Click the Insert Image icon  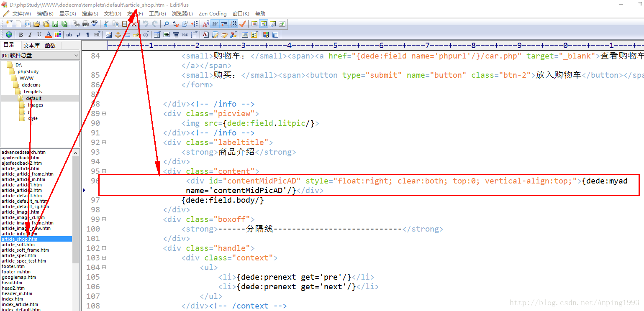coord(109,35)
